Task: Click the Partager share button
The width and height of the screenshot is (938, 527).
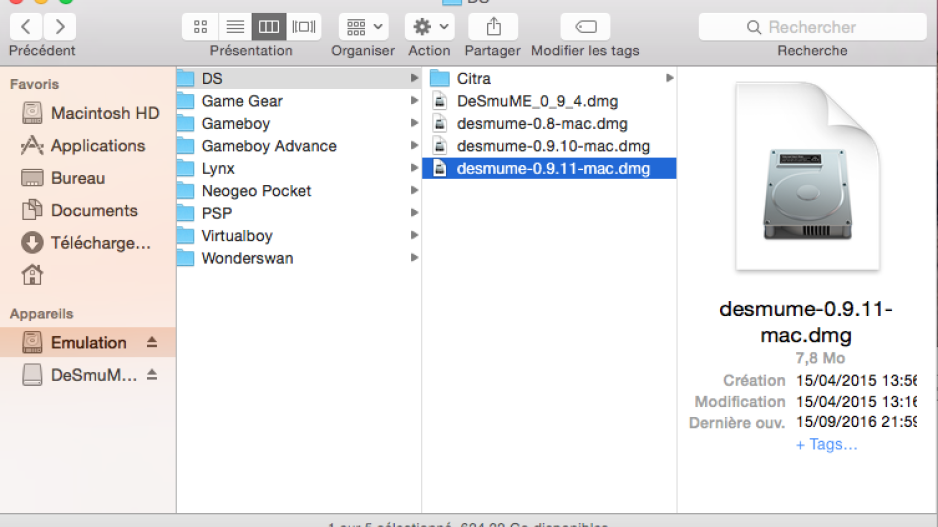Action: (494, 27)
